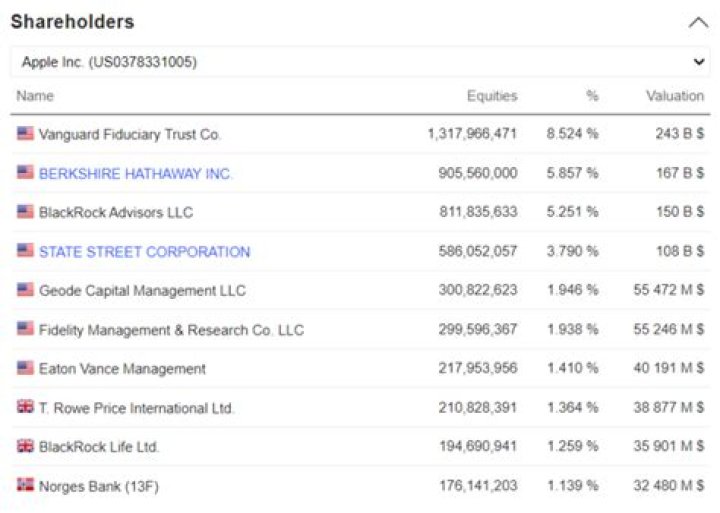Click equities value 586,052,057
The image size is (720, 513).
(478, 251)
